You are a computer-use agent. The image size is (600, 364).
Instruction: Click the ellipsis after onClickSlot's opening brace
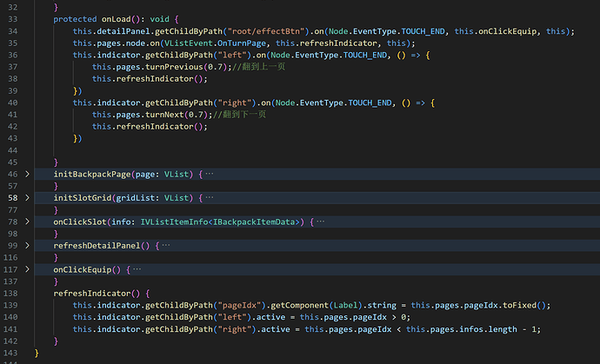321,222
